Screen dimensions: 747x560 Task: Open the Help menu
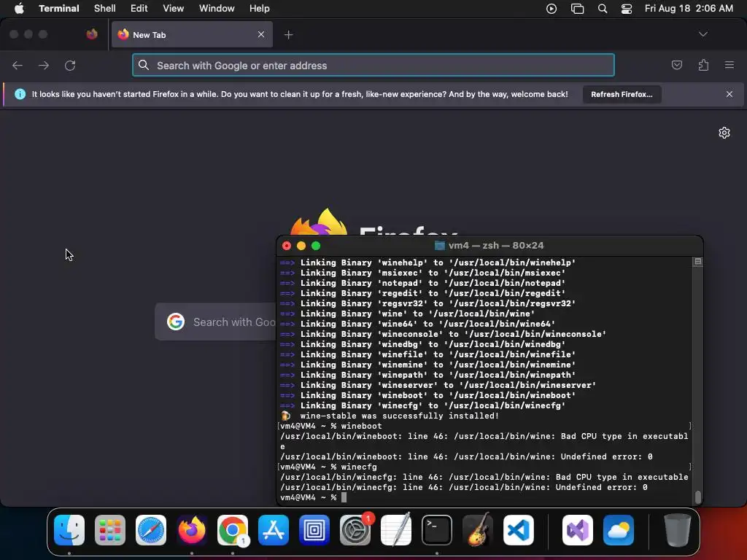coord(260,9)
